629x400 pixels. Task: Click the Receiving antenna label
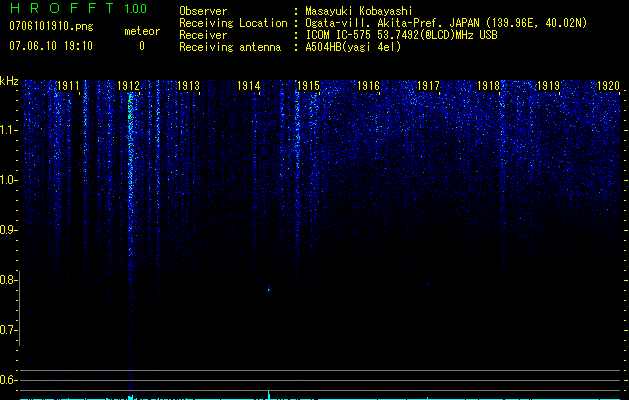[230, 47]
